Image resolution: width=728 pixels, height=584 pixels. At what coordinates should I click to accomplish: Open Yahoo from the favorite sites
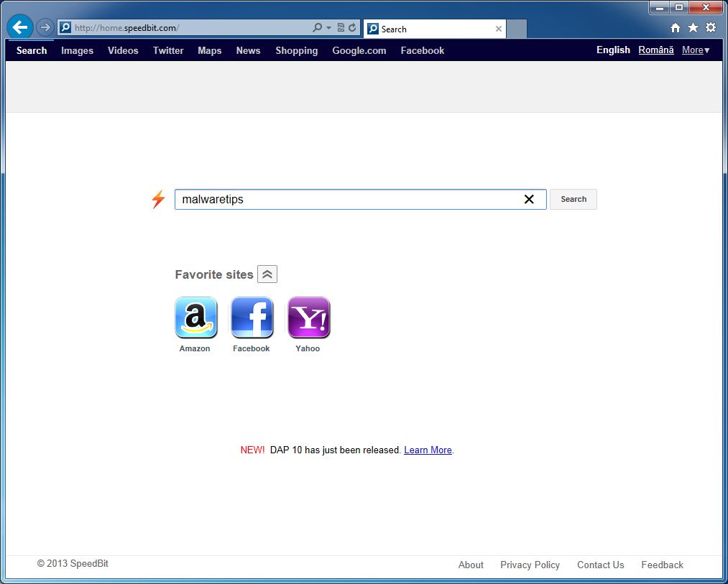click(308, 317)
